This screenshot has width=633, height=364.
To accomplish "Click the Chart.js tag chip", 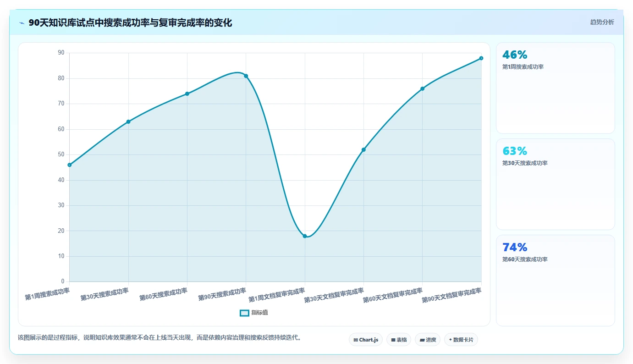I will [366, 340].
